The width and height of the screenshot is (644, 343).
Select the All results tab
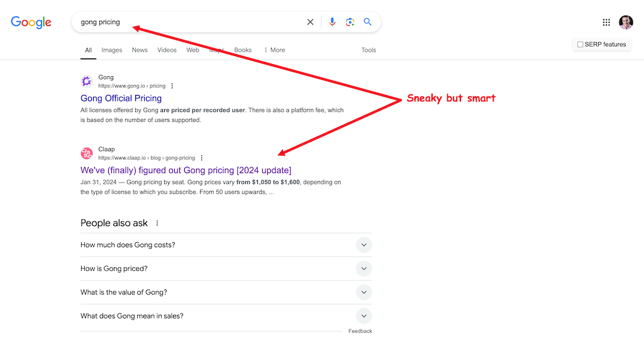[88, 50]
